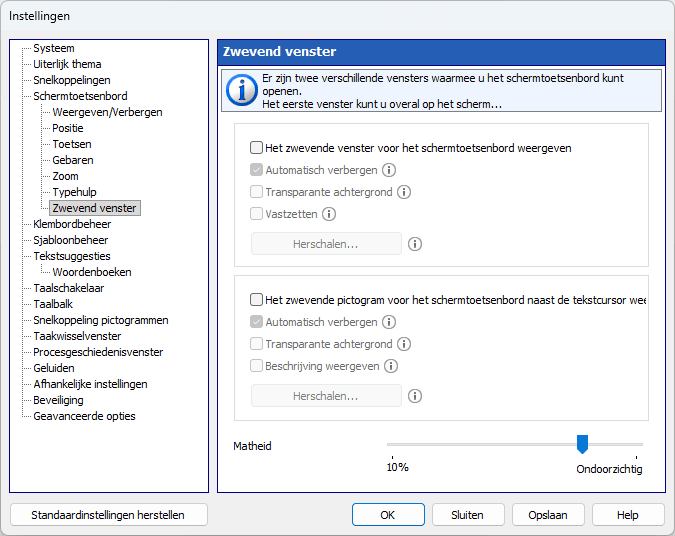The width and height of the screenshot is (675, 536).
Task: Open Zoom settings page
Action: (x=65, y=176)
